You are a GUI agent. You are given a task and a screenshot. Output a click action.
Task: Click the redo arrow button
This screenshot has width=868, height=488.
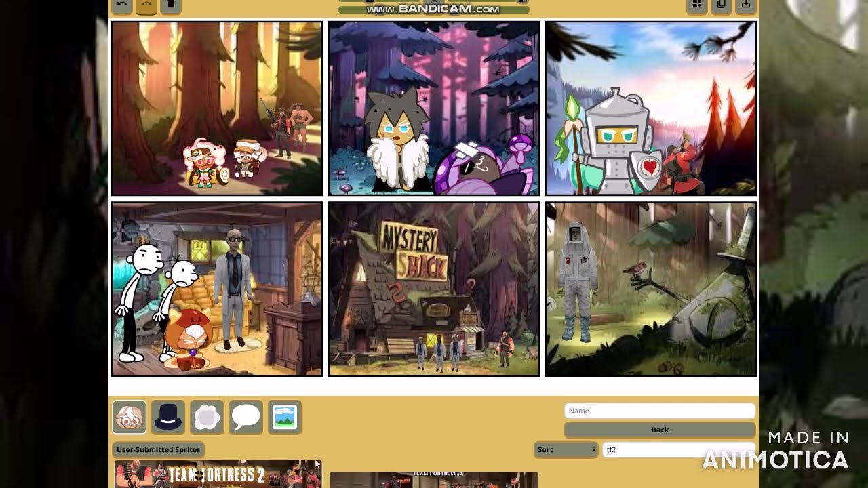click(146, 5)
